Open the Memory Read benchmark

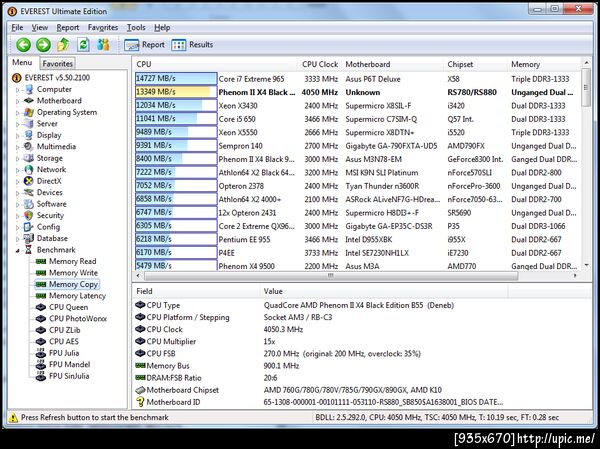tap(73, 261)
